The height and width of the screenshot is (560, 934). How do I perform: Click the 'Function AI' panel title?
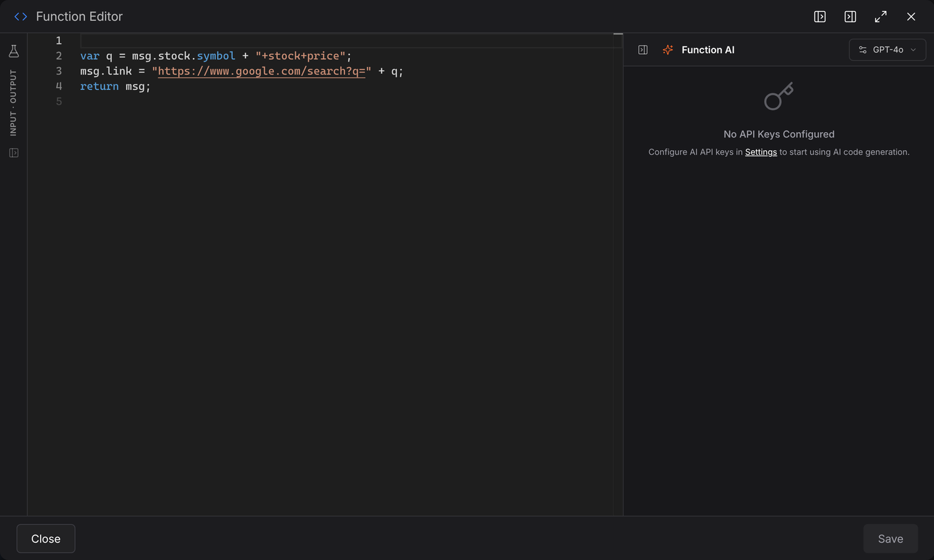[x=708, y=50]
